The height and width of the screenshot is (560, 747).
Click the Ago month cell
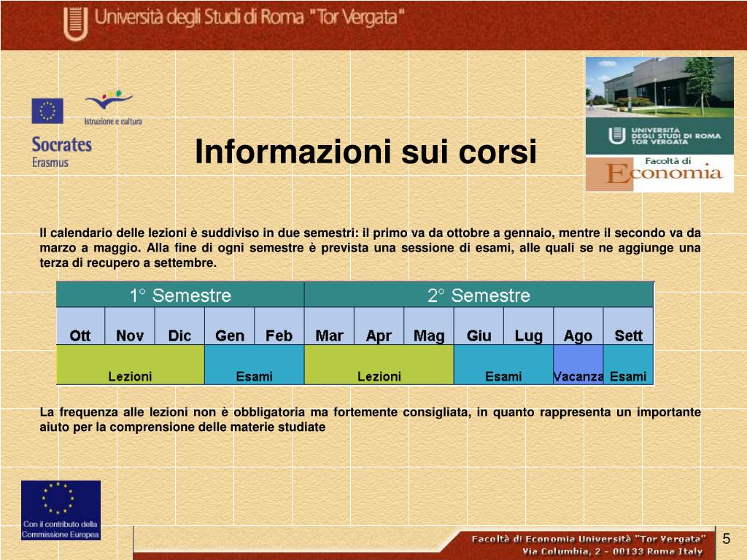pyautogui.click(x=578, y=326)
